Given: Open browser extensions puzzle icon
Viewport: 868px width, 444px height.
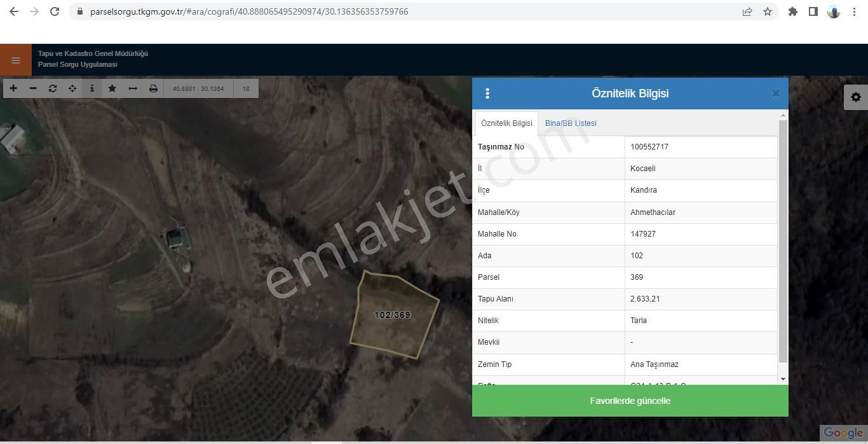Looking at the screenshot, I should (792, 11).
